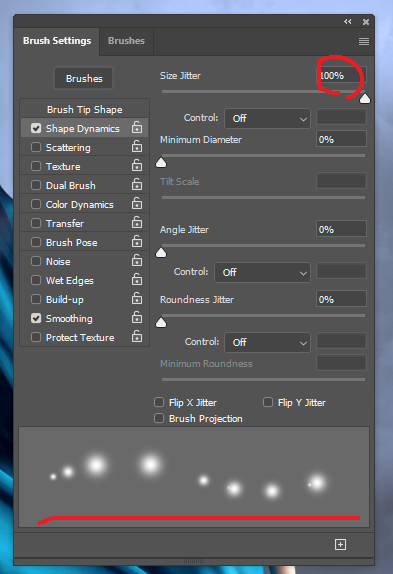Toggle the lock icon for Build-up

[137, 299]
